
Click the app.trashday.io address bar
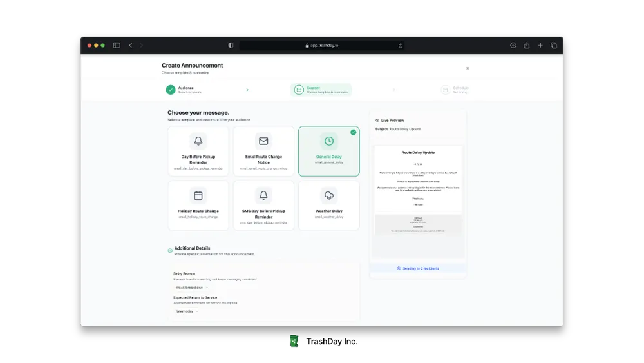point(321,45)
